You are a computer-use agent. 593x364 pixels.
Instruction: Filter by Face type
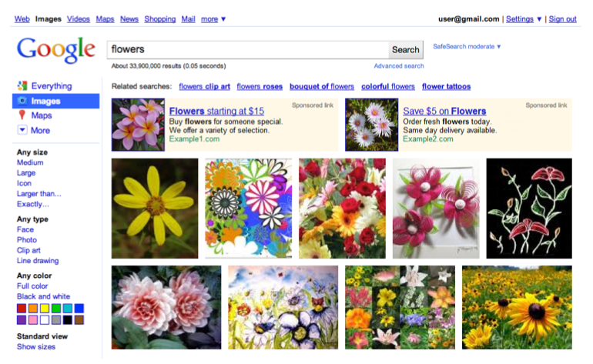(25, 229)
